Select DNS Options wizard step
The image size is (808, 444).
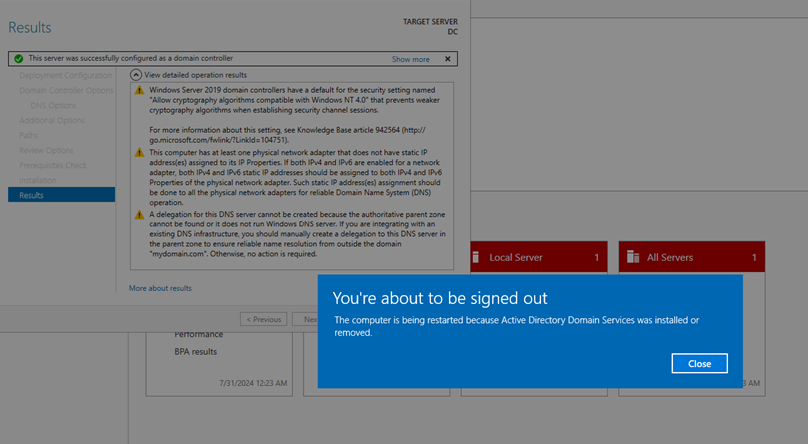pyautogui.click(x=52, y=105)
